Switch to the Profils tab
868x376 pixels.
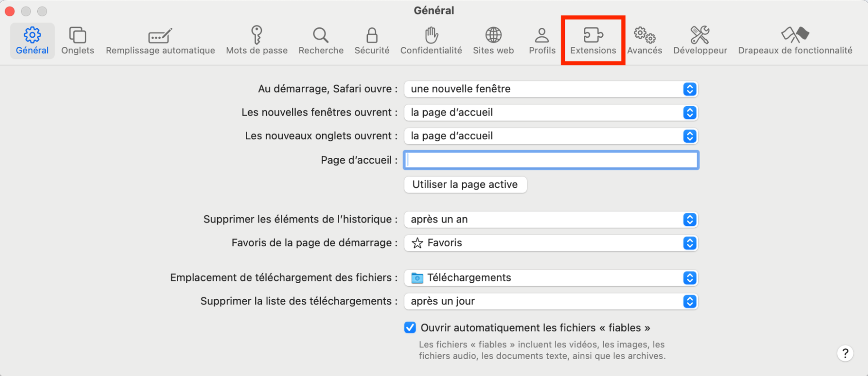coord(542,41)
